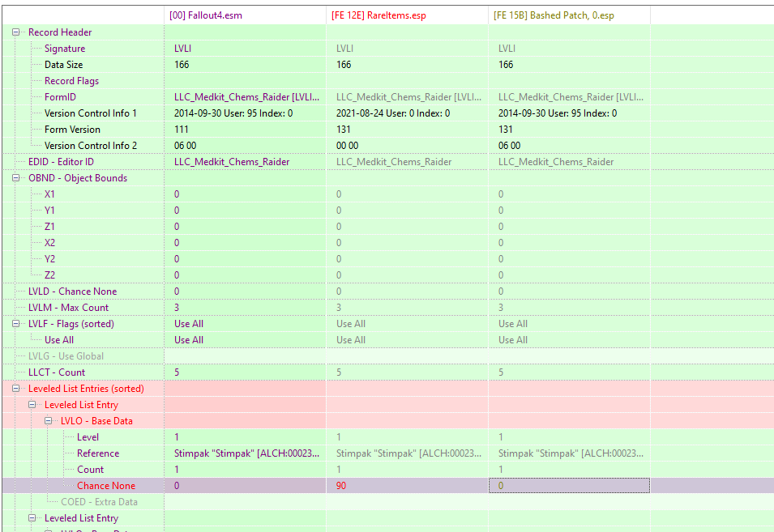774x532 pixels.
Task: Click Bashed Patch Editor ID LLC_Medkit_Chems_Raider
Action: [x=556, y=162]
